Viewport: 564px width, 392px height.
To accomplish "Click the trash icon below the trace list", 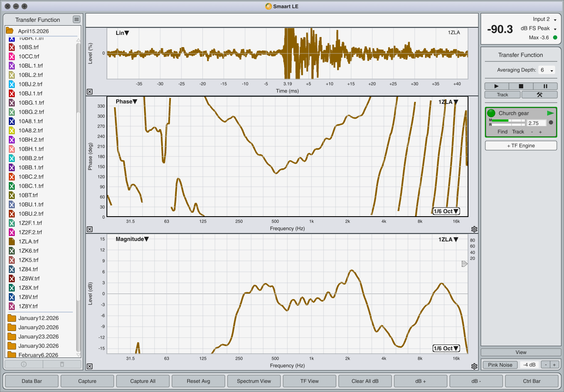I will [62, 364].
